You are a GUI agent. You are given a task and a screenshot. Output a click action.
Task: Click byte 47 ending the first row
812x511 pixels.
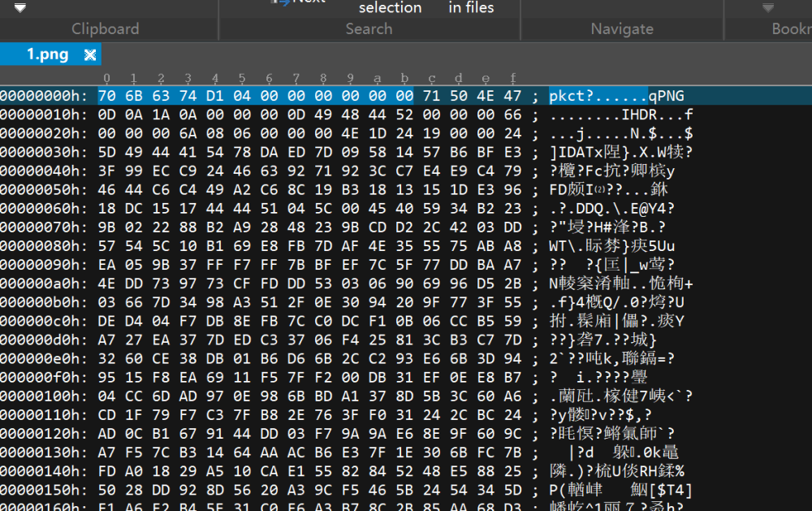[x=512, y=97]
